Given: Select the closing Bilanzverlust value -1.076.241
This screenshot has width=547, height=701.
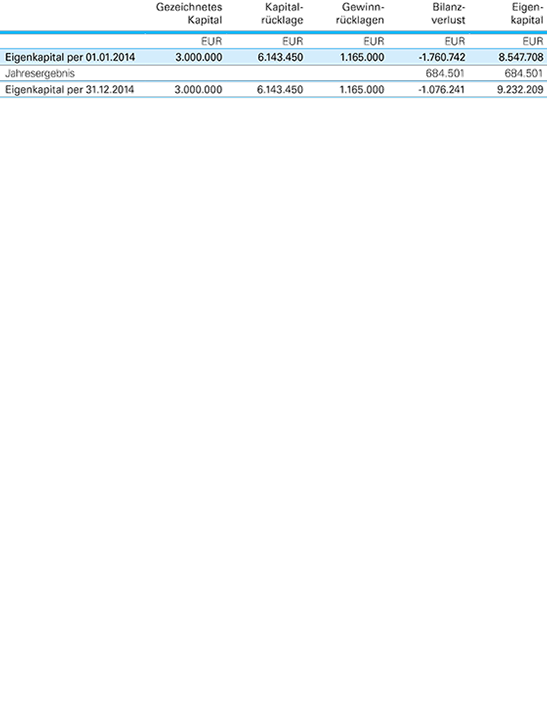Looking at the screenshot, I should (442, 89).
